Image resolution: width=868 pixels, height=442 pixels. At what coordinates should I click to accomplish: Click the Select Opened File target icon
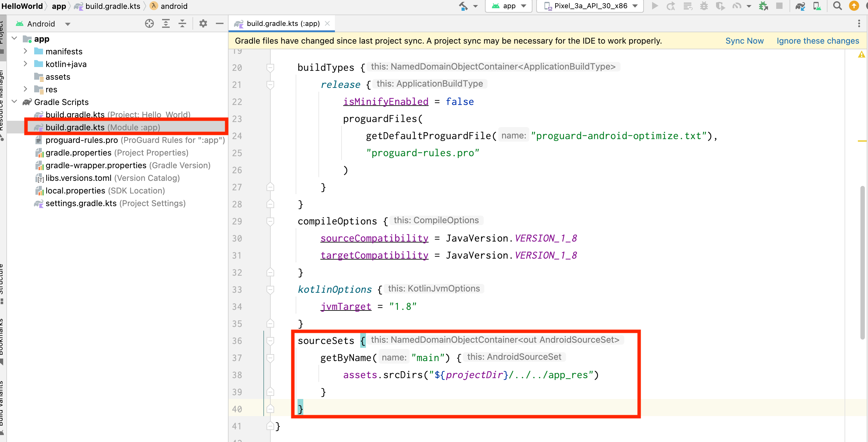[149, 24]
